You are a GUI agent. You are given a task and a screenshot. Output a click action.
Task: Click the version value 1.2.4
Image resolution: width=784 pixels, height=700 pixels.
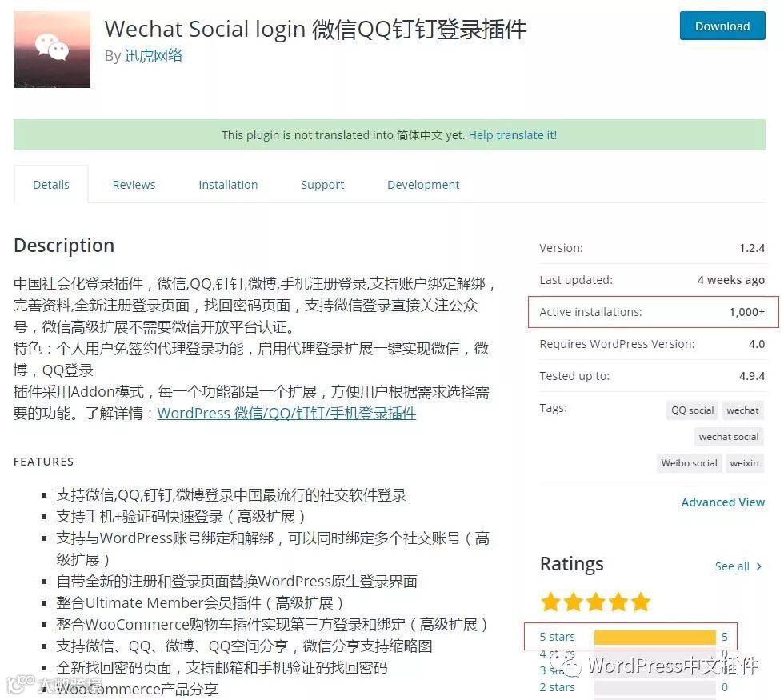pyautogui.click(x=752, y=248)
